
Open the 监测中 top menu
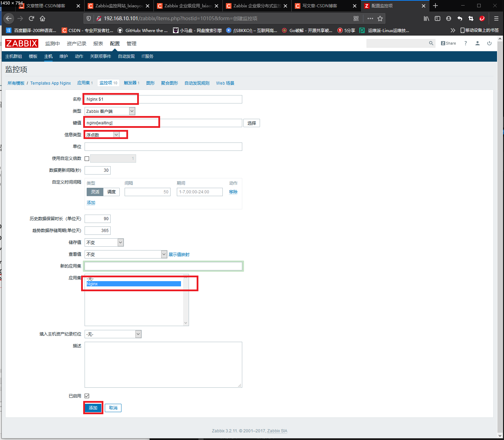tap(53, 44)
